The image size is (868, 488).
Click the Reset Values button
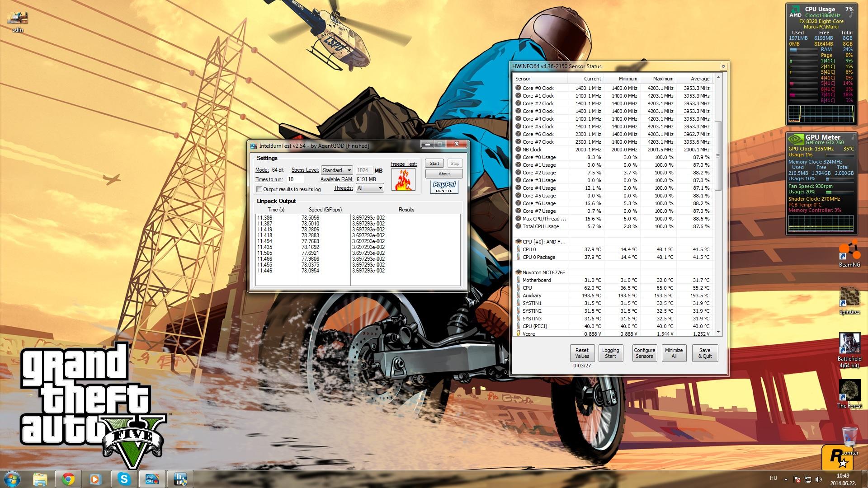582,353
